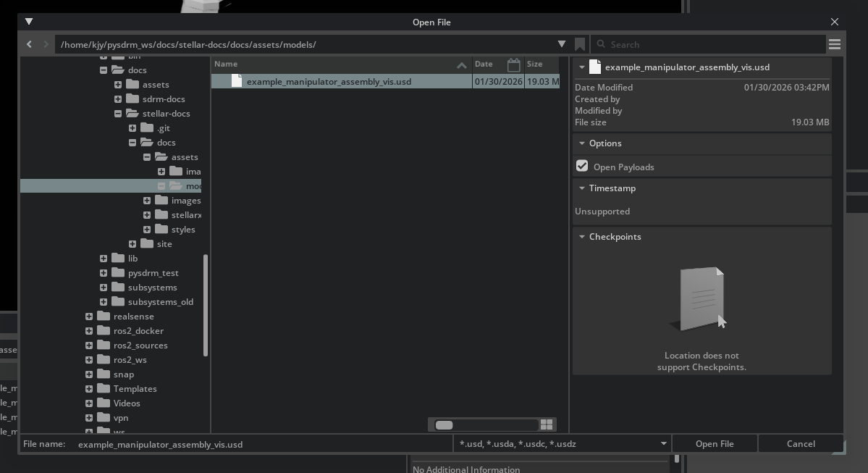The image size is (868, 473).
Task: Toggle grid view icon near the size slider
Action: click(547, 424)
